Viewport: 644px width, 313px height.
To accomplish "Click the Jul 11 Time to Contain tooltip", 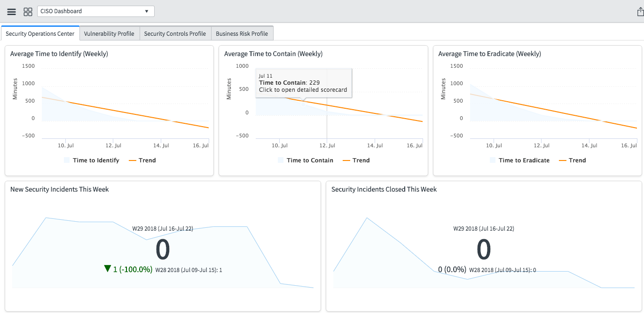I will pos(303,83).
